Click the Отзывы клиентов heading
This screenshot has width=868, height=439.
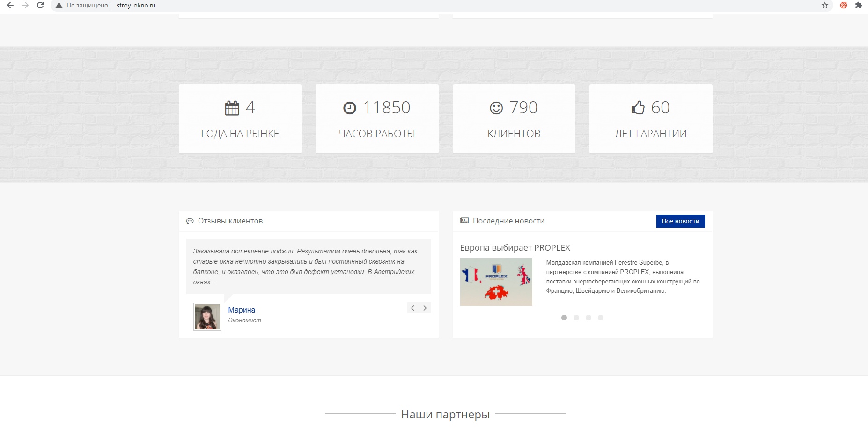[x=230, y=221]
